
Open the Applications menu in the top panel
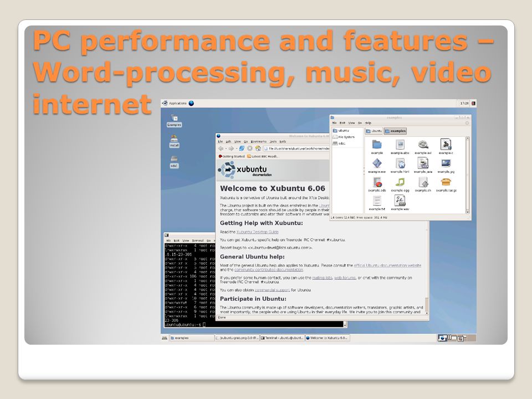(175, 103)
